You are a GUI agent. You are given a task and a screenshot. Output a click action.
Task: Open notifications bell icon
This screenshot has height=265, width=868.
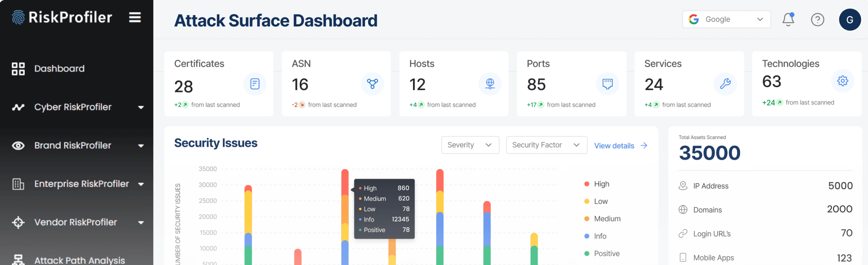(x=788, y=20)
